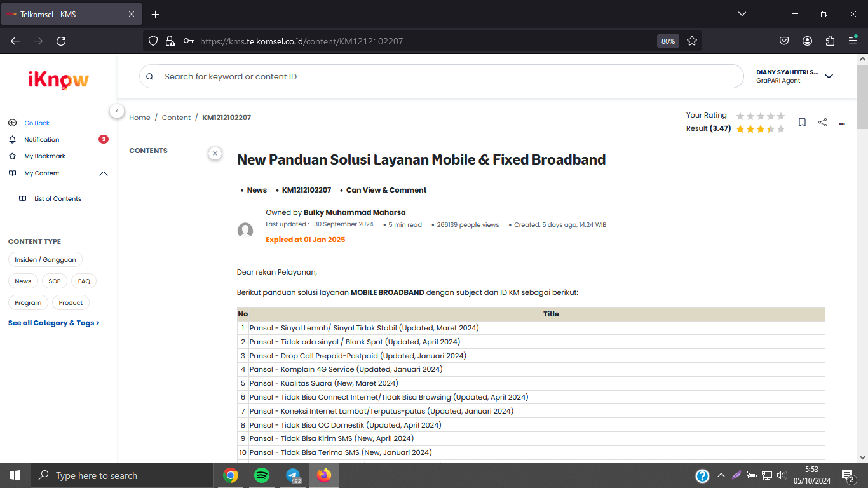Open My Bookmark in the sidebar
868x488 pixels.
pyautogui.click(x=45, y=156)
